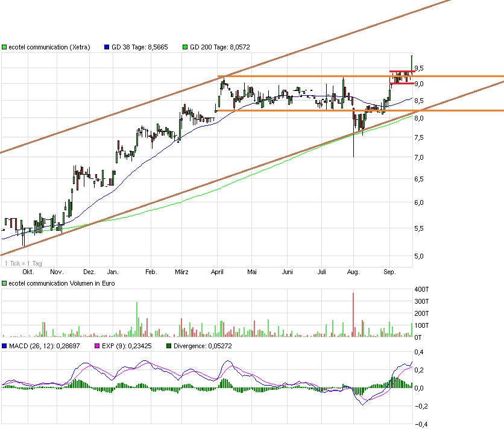Click the 9,5 price axis label
The width and height of the screenshot is (504, 429).
tap(419, 69)
